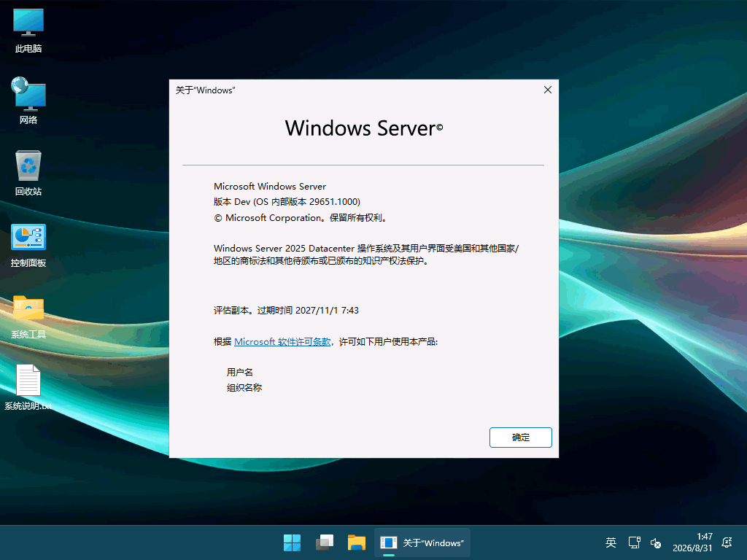The height and width of the screenshot is (560, 747).
Task: Open the notification bell icon
Action: point(727,542)
